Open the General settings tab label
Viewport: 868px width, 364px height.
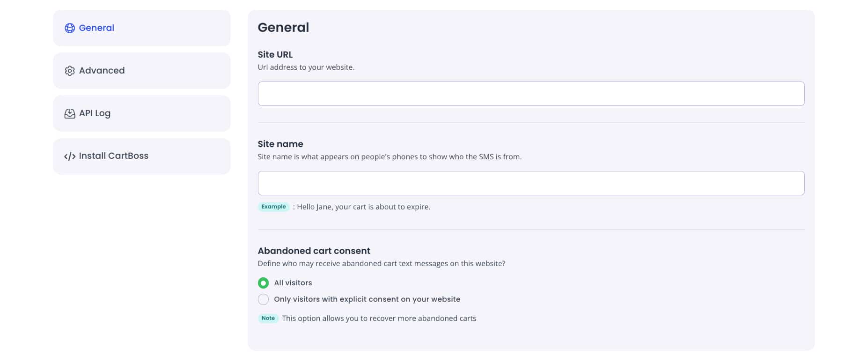pyautogui.click(x=96, y=28)
